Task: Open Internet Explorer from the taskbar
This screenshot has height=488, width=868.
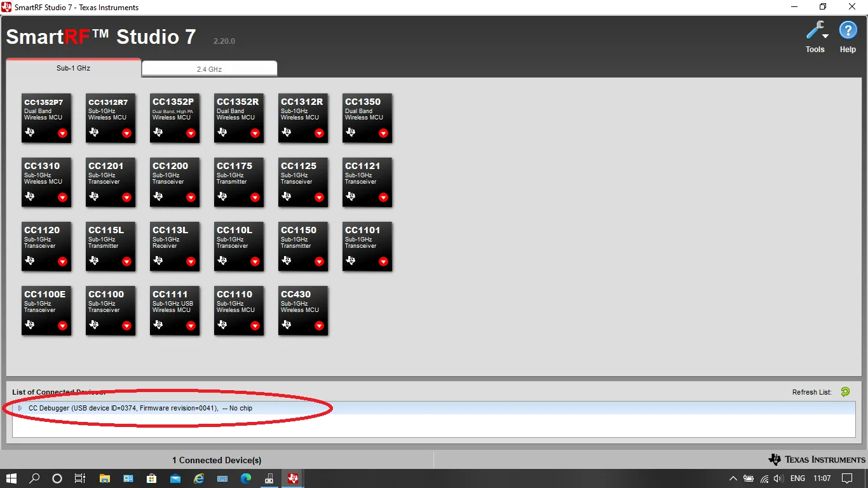Action: click(x=199, y=478)
